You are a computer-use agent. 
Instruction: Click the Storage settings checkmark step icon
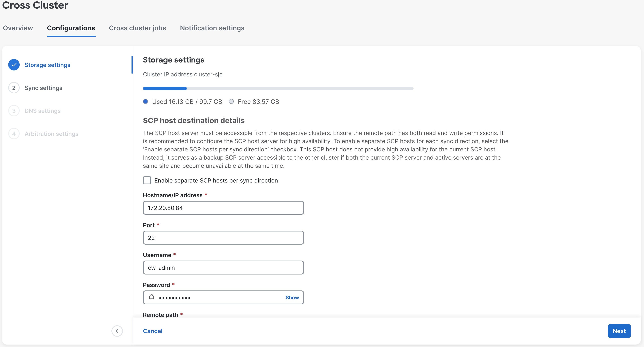click(x=14, y=65)
